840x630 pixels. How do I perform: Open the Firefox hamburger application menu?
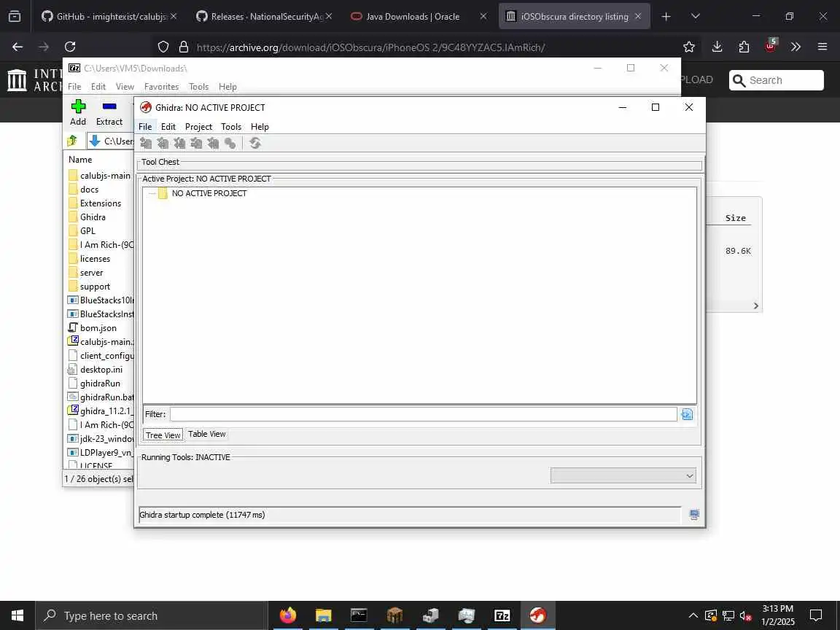pos(822,47)
